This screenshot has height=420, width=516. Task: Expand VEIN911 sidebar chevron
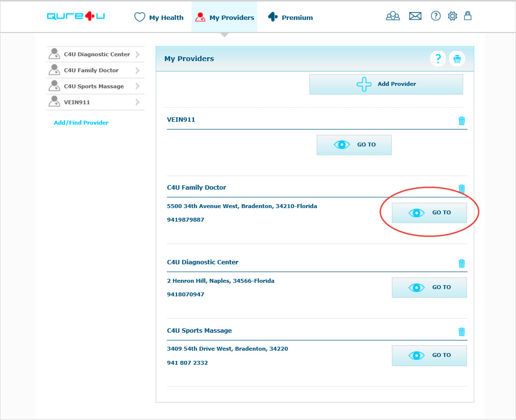(138, 102)
